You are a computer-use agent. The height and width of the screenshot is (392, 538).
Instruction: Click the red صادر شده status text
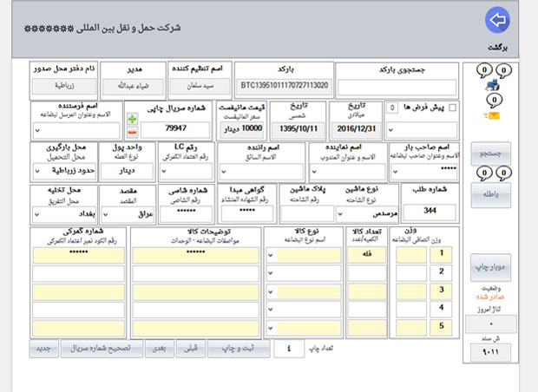490,297
